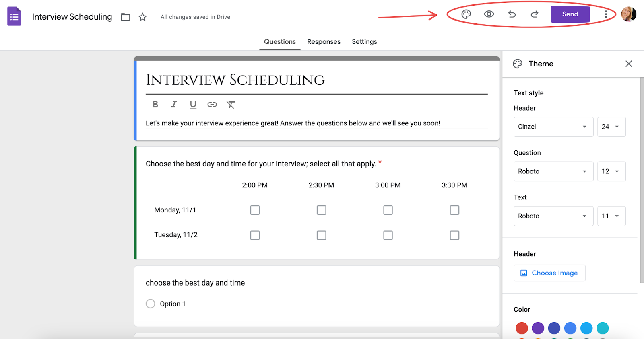Open the Text font size 11 dropdown
Screen dimensions: 644x339
point(611,216)
